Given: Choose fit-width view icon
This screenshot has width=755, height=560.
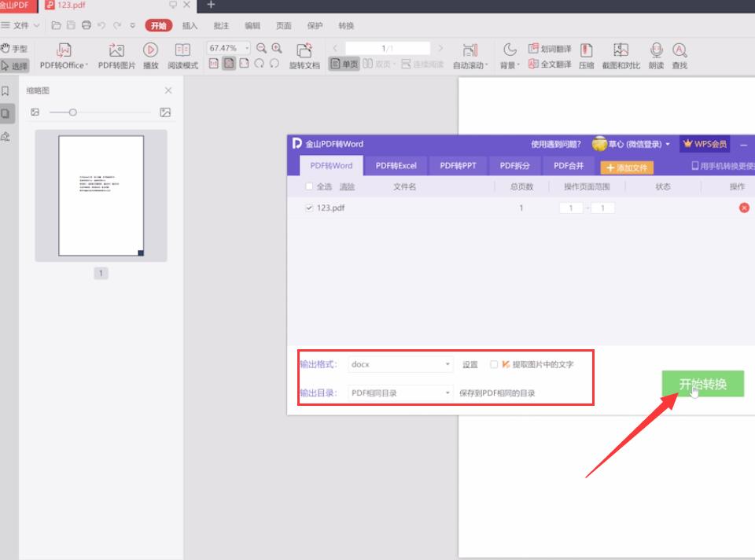Looking at the screenshot, I should pos(244,64).
